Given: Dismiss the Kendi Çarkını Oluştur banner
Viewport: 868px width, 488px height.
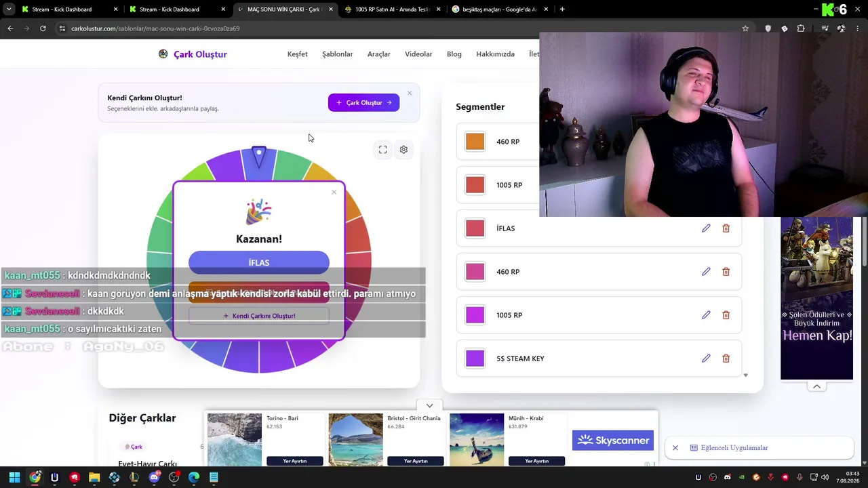Looking at the screenshot, I should 409,93.
